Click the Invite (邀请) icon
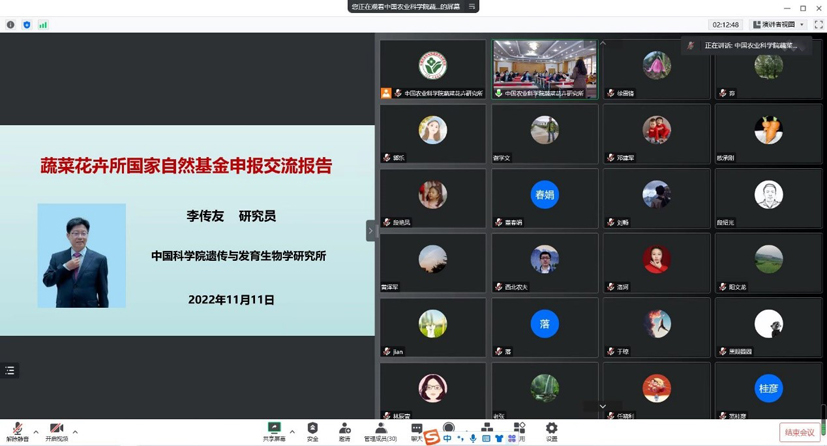Viewport: 827px width, 446px height. point(344,430)
